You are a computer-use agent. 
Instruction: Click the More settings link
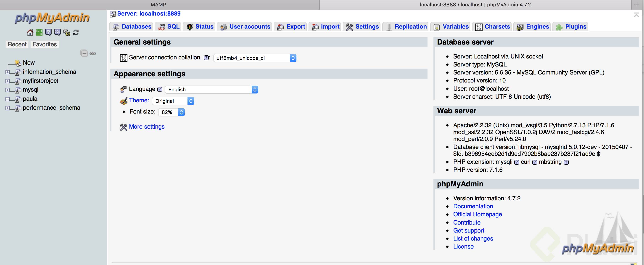pos(147,127)
